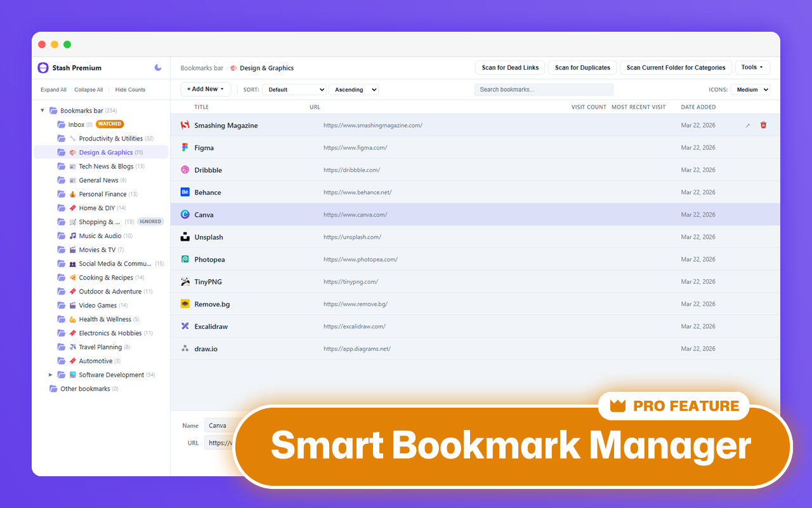Screen dimensions: 812x508
Task: Click Scan Current Folder for Categories
Action: (676, 67)
